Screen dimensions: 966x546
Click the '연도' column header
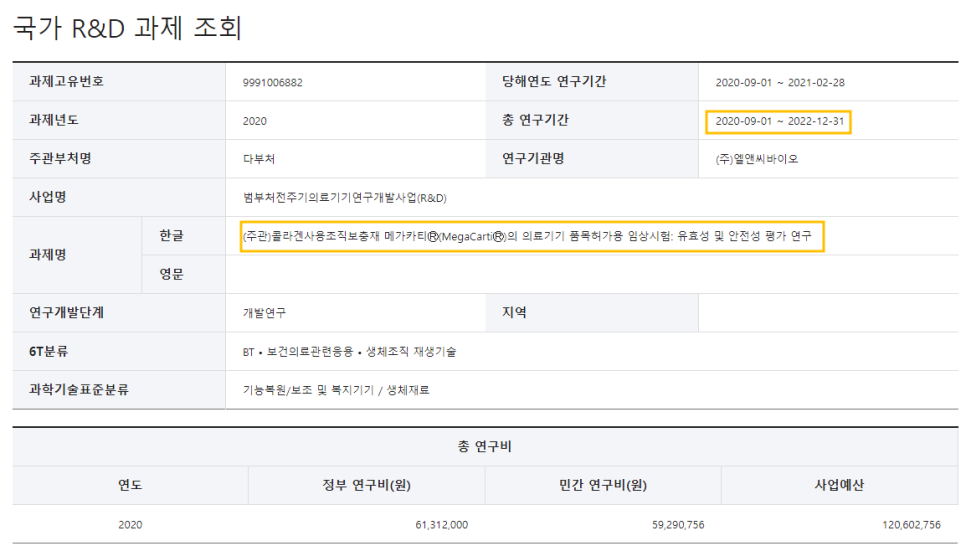130,485
